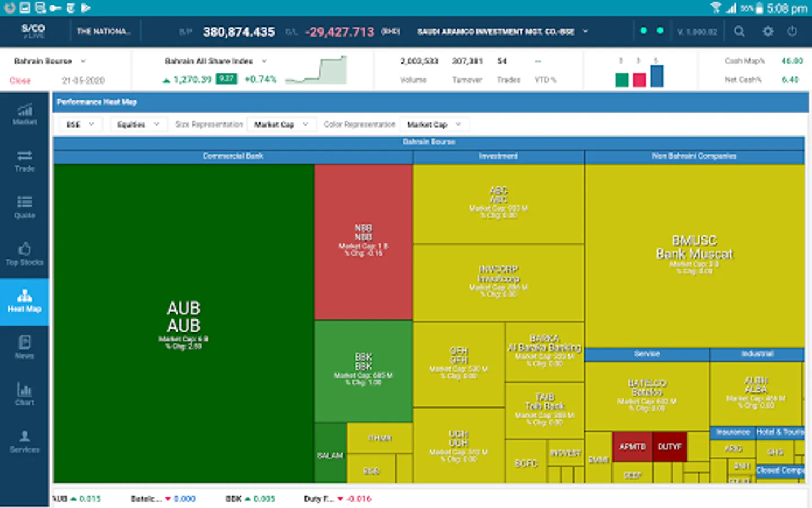Select the GFH heat map tile

pos(458,364)
